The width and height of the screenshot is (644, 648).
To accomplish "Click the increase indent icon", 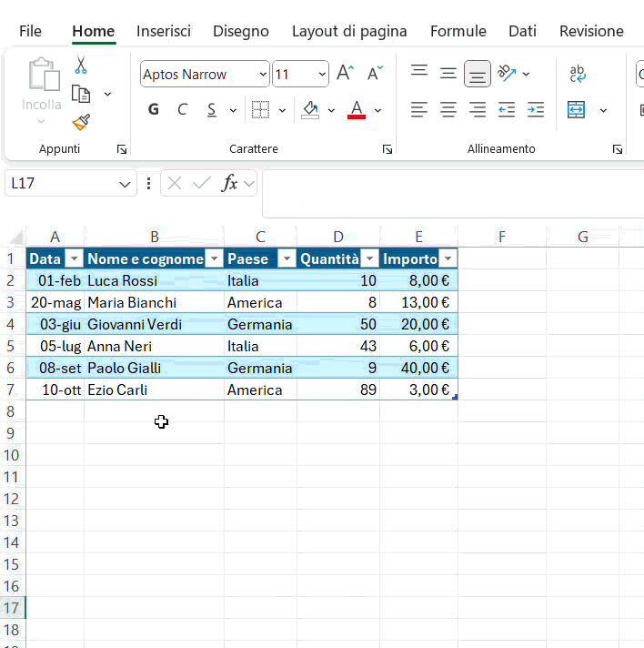I will click(536, 110).
